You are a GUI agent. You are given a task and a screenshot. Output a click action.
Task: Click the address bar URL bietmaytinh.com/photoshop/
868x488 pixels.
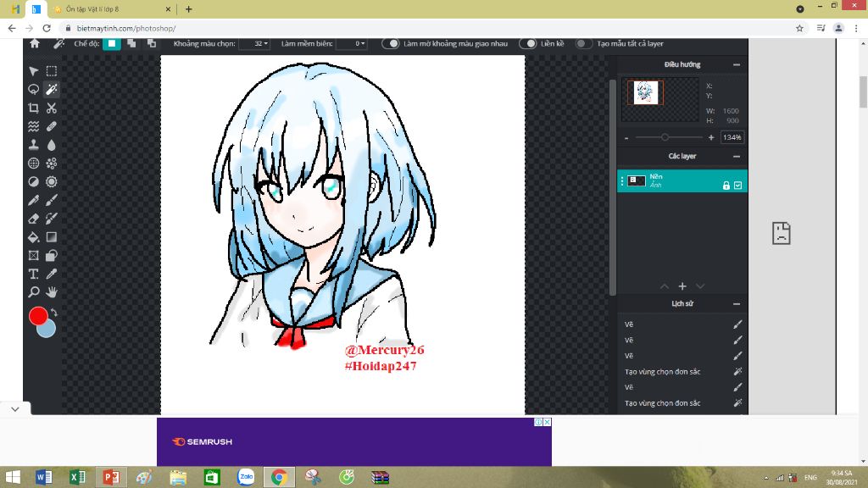126,28
